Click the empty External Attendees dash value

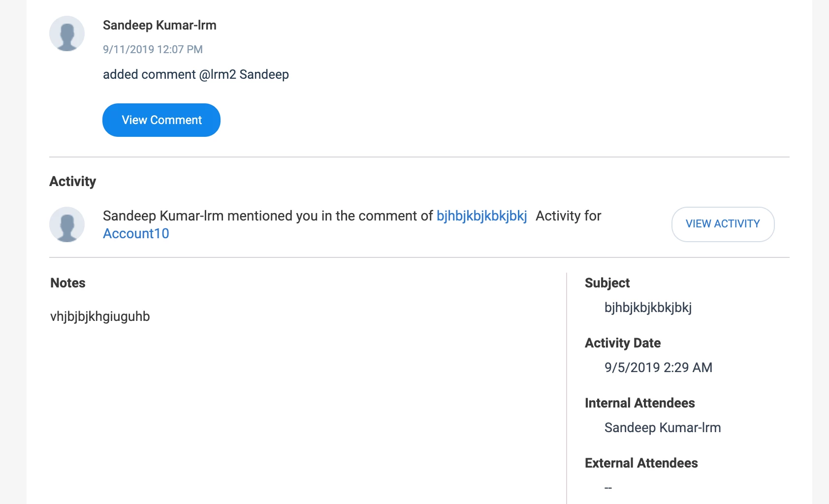click(x=608, y=488)
